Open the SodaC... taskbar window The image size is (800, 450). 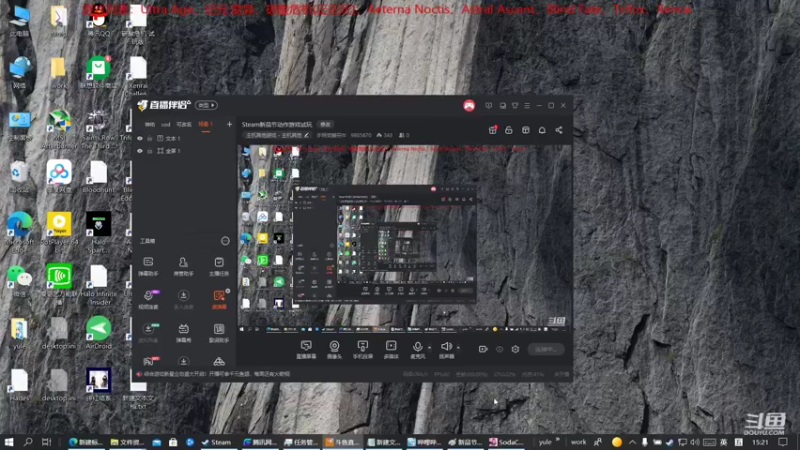(506, 442)
